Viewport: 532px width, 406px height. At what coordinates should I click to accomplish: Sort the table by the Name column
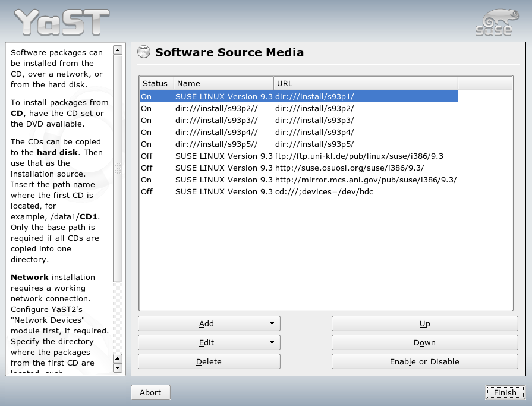pos(223,83)
